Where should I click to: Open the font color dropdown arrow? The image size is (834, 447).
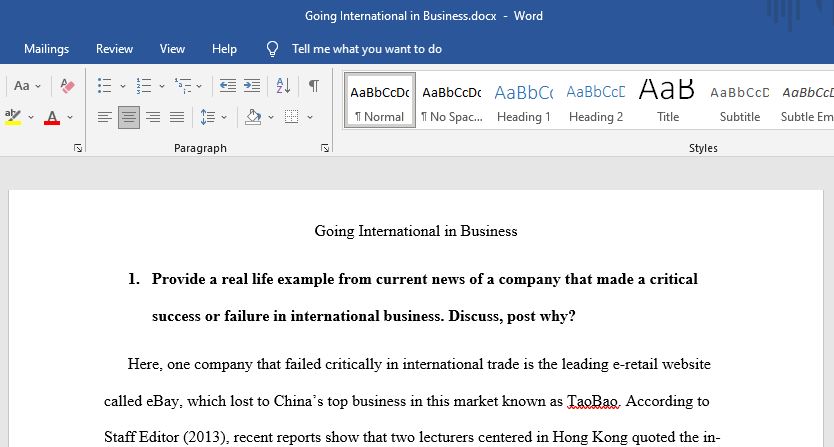(70, 117)
